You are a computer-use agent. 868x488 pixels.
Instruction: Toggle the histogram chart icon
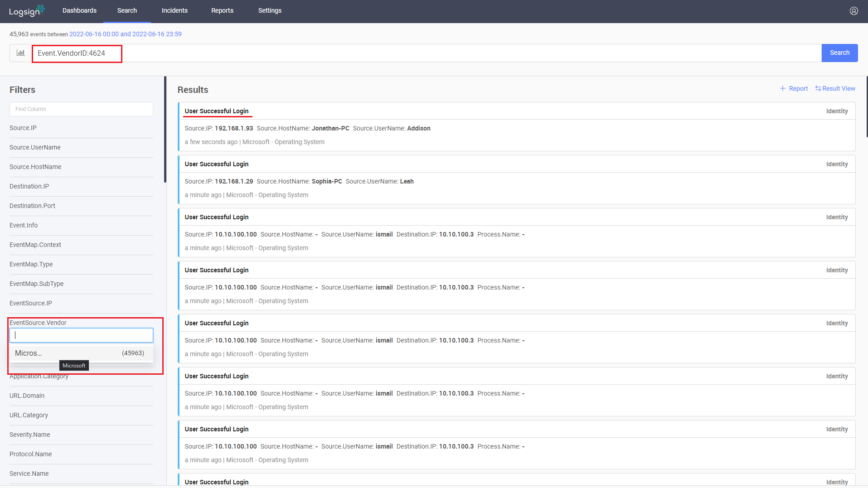point(21,53)
